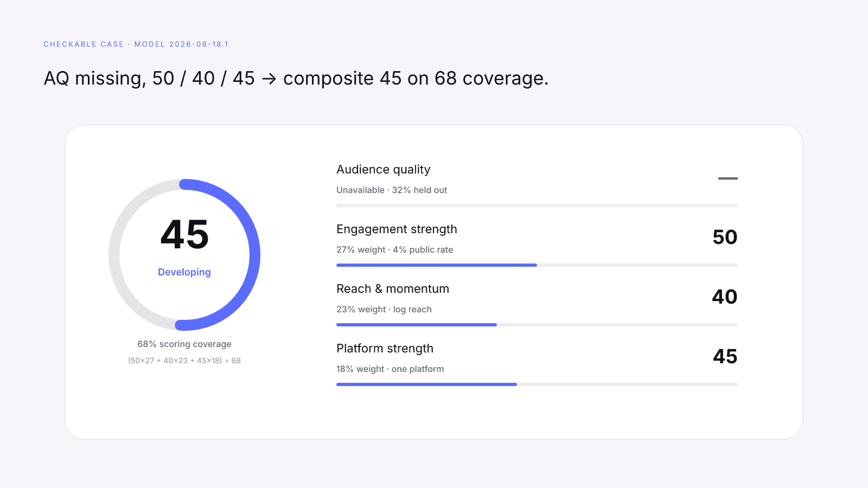This screenshot has height=488, width=868.
Task: Click the Engagement strength progress bar
Action: tap(537, 265)
